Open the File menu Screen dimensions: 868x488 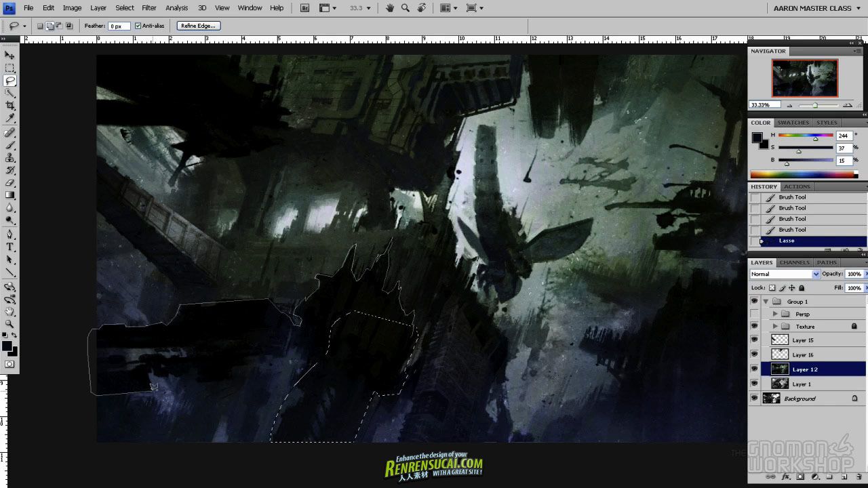click(x=28, y=8)
